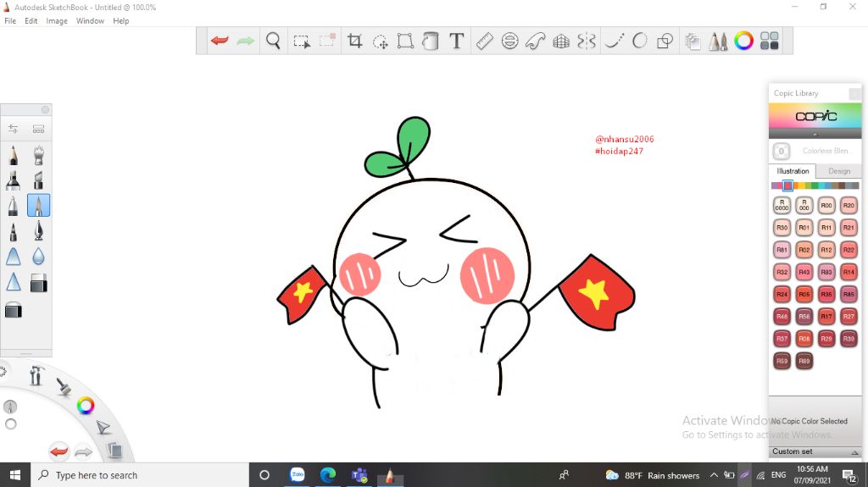Select the Zoom magnifier tool

273,41
